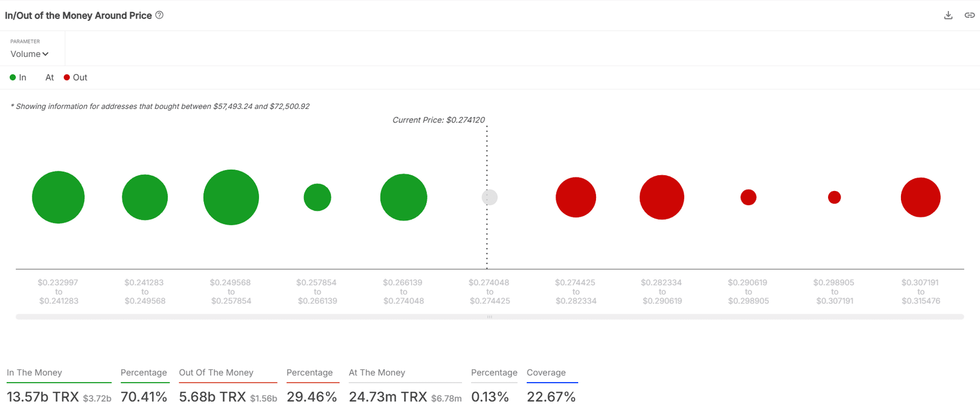Click the small green bubble for $0.257854 range

coord(317,197)
